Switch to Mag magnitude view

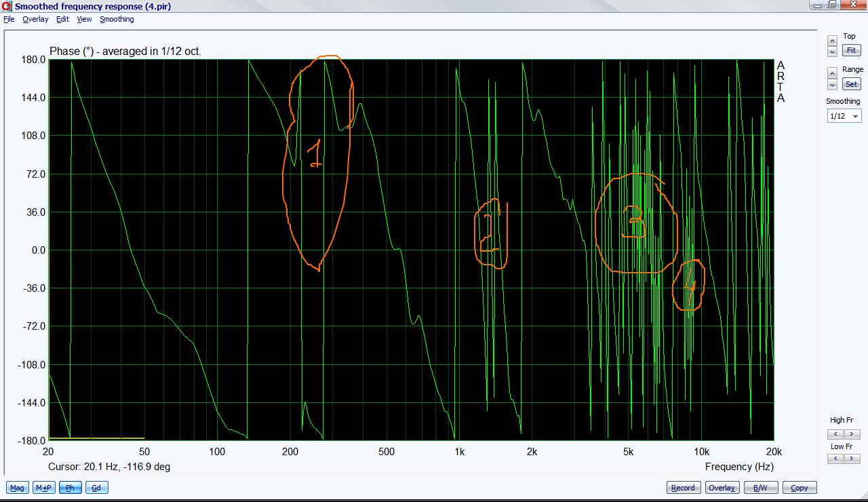(x=17, y=488)
